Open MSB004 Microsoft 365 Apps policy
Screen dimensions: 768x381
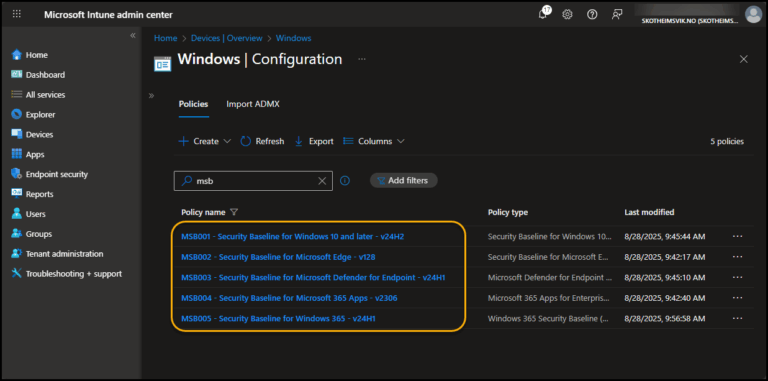[x=289, y=298]
